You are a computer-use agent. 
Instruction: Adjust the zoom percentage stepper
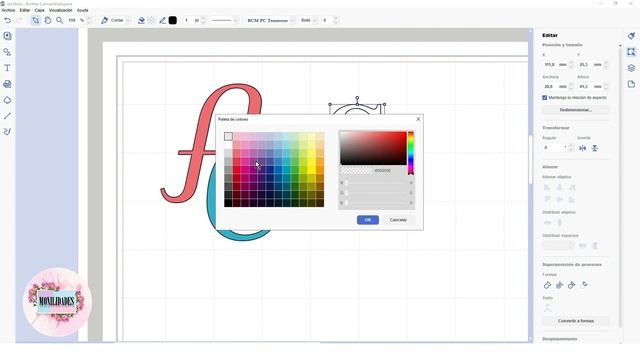(89, 20)
